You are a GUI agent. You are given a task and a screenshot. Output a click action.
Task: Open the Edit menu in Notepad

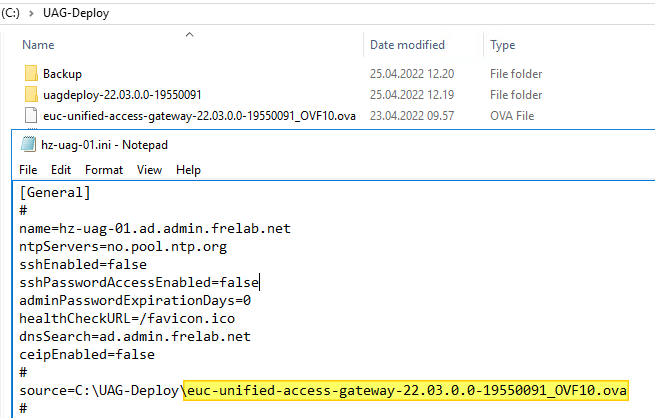(x=61, y=170)
